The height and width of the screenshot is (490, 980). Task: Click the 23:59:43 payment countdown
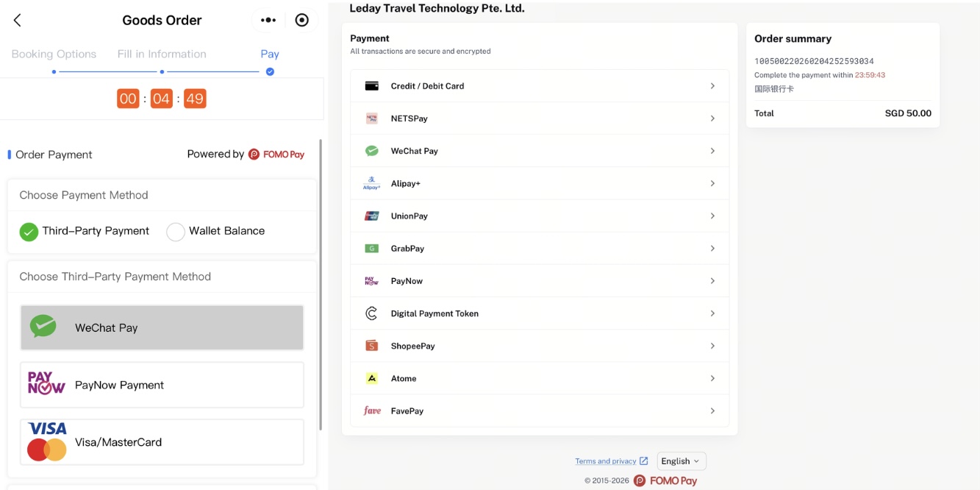(x=870, y=75)
